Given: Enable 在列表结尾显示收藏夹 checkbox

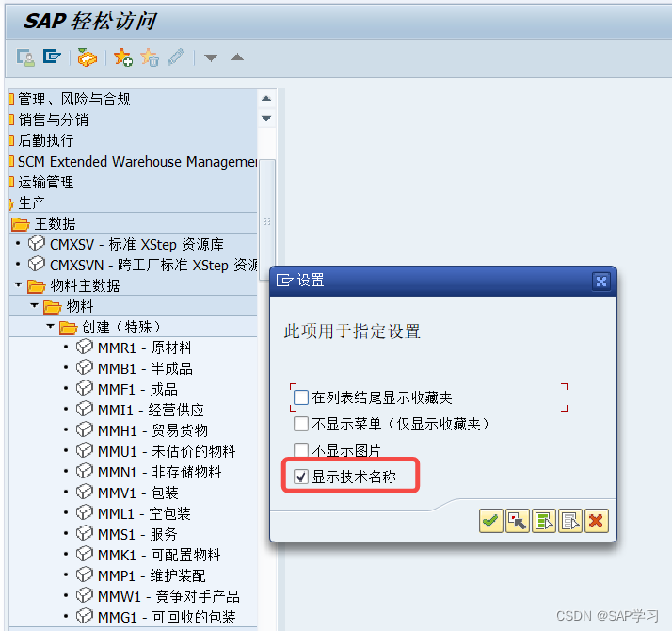Looking at the screenshot, I should click(x=301, y=397).
